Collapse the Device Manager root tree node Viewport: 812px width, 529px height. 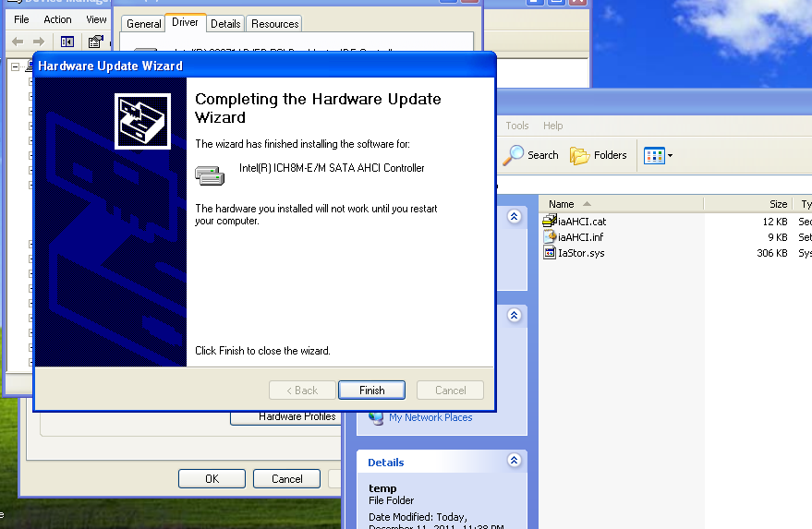(16, 66)
